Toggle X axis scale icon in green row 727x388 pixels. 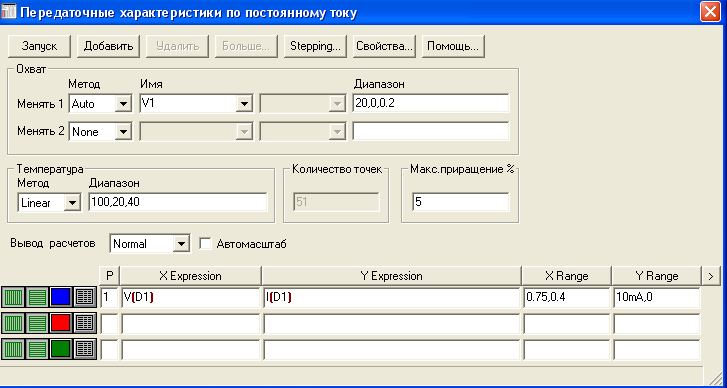pyautogui.click(x=14, y=349)
